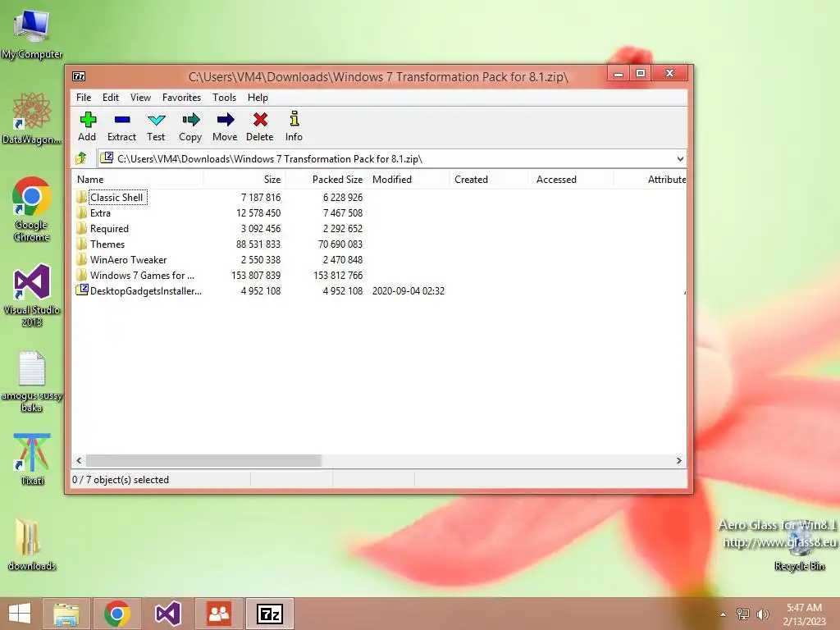This screenshot has width=840, height=630.
Task: Open the View menu
Action: [140, 98]
